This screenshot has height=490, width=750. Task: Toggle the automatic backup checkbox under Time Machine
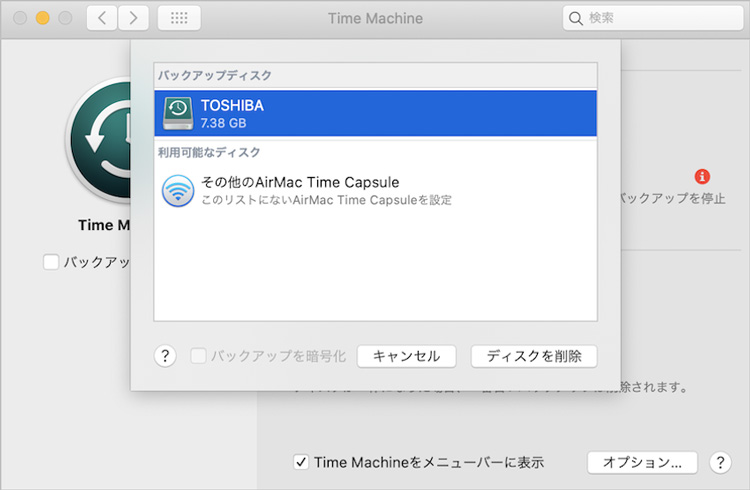point(51,262)
